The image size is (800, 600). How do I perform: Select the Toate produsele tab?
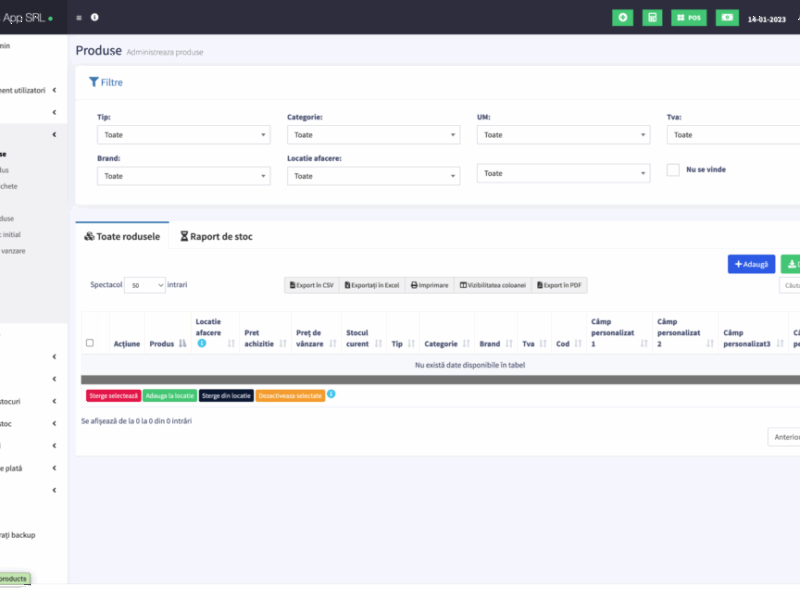pos(122,237)
